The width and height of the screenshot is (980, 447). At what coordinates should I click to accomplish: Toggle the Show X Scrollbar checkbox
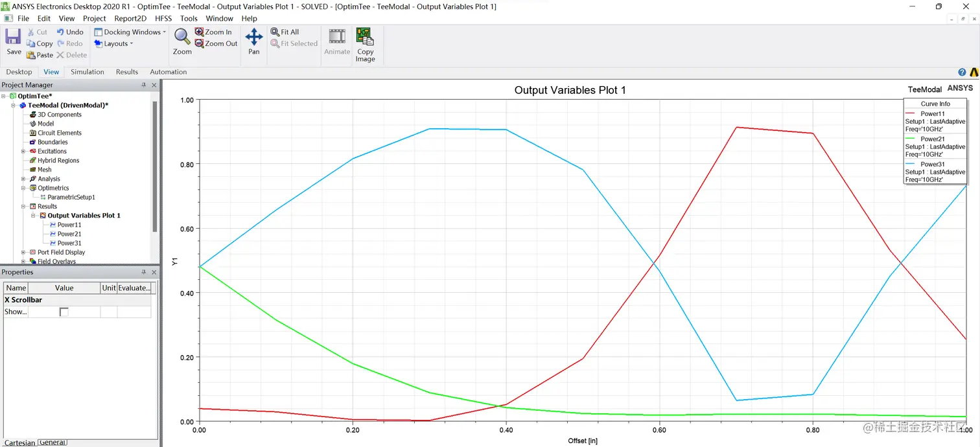click(x=64, y=312)
